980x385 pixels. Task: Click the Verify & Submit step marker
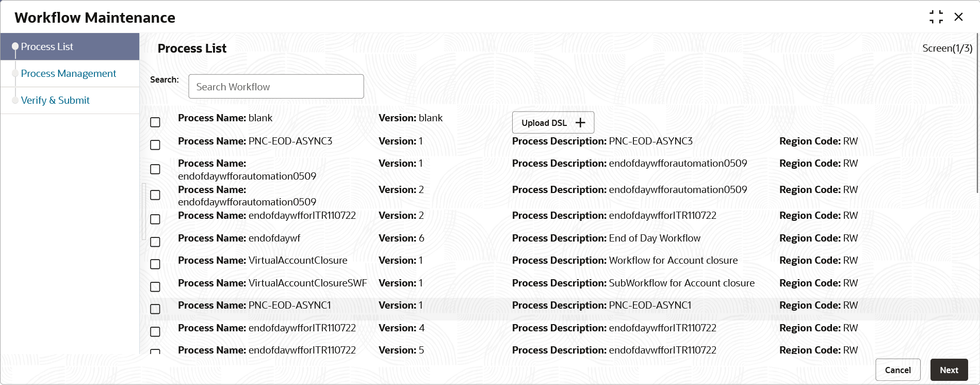15,100
